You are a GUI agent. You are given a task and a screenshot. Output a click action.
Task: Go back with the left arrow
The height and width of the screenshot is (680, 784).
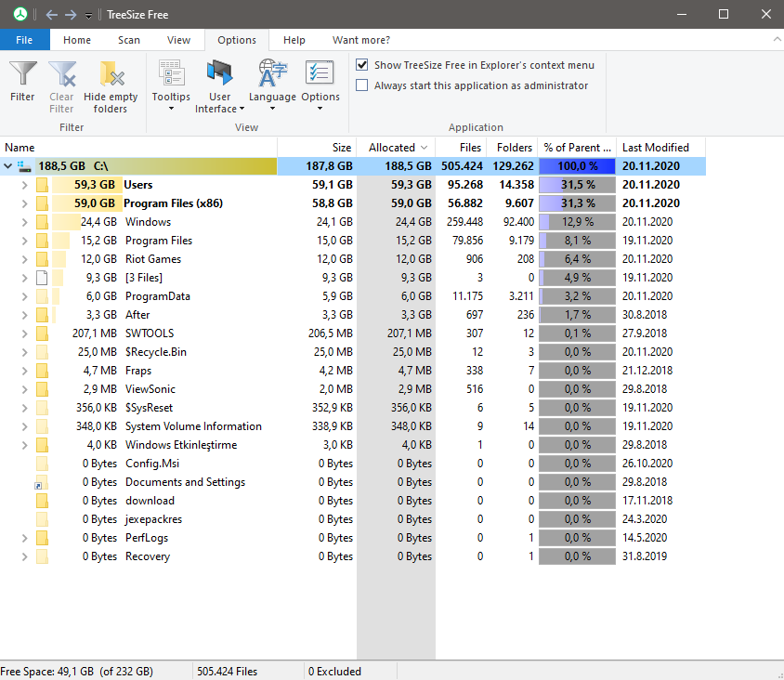click(51, 15)
